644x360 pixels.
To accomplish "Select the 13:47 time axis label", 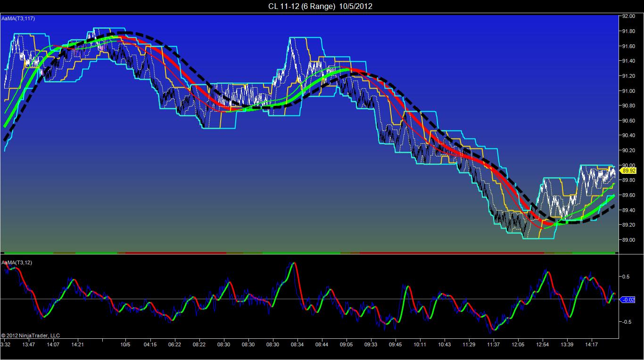I will point(29,344).
